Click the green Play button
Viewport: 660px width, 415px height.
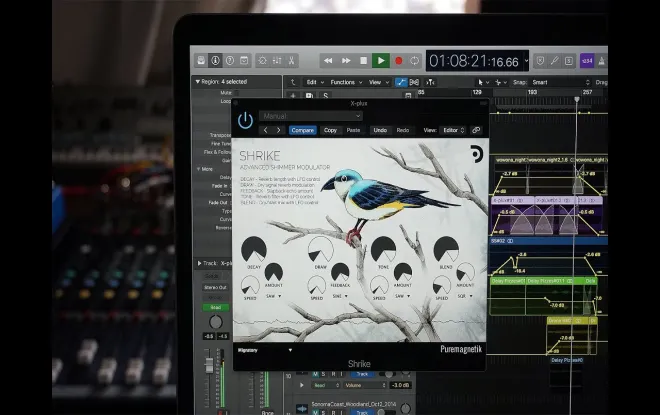[381, 61]
